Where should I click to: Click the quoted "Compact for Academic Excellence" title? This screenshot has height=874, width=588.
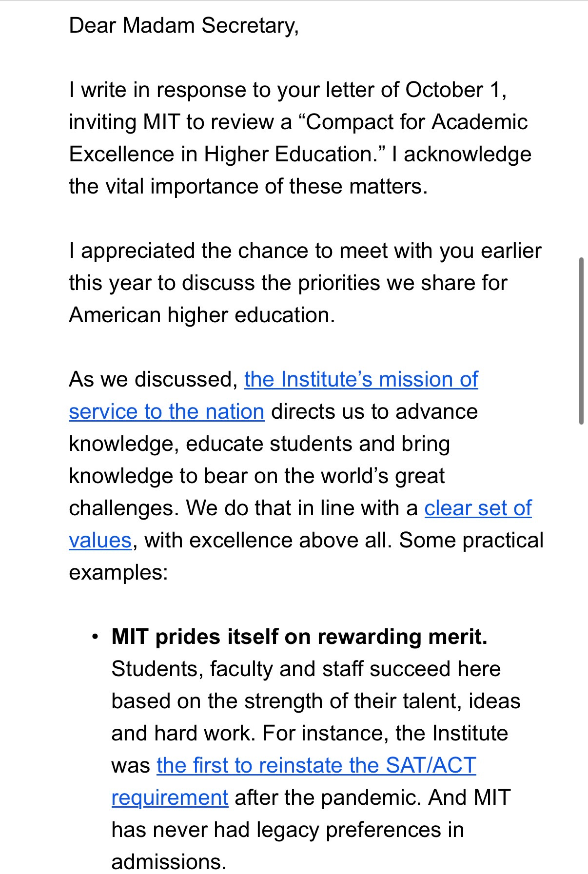click(x=417, y=122)
